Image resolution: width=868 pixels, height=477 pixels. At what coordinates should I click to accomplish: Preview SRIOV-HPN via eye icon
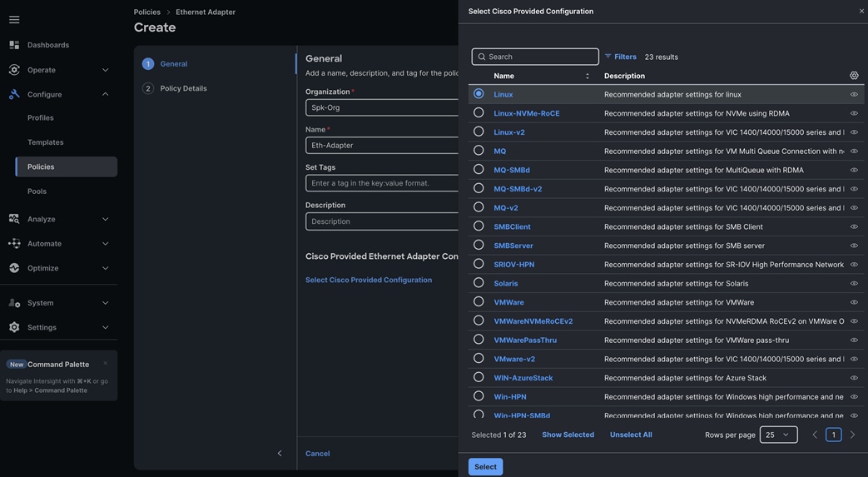click(854, 264)
